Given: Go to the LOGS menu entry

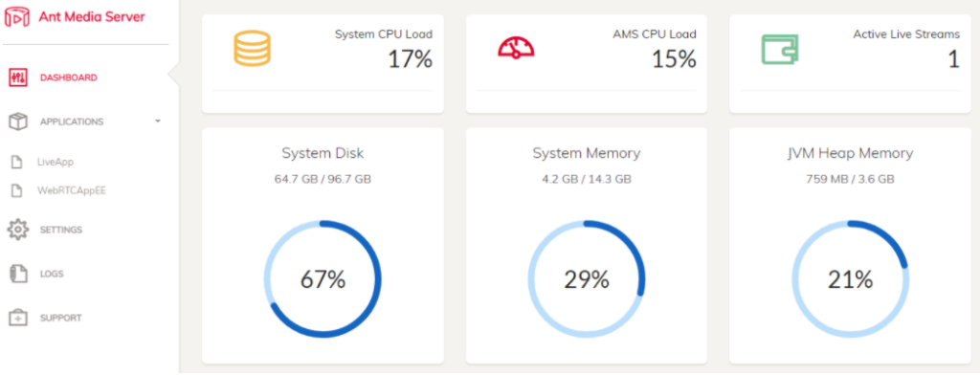Looking at the screenshot, I should [52, 274].
